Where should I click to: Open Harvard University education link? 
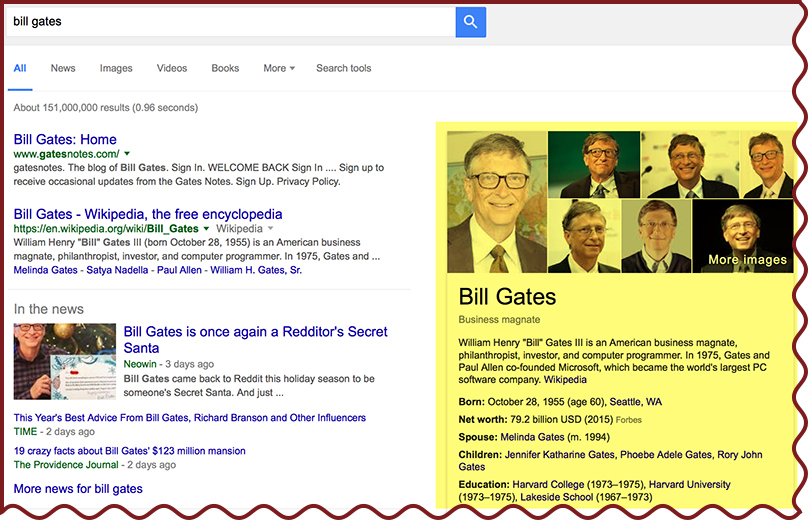689,484
